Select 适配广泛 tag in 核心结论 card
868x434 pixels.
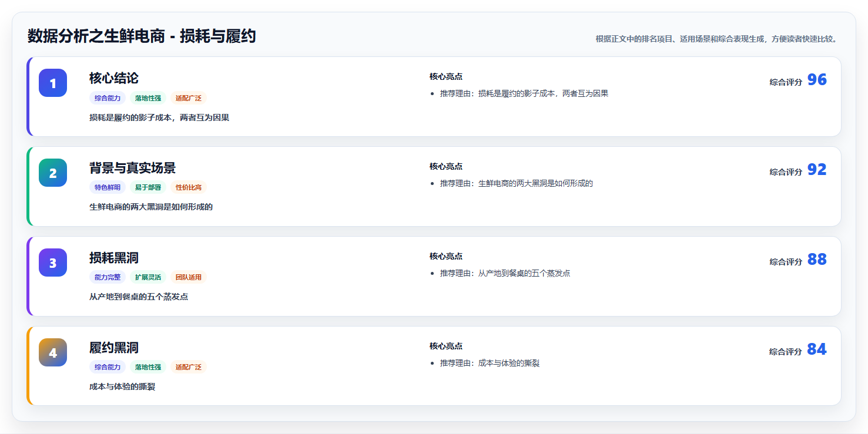pos(189,98)
